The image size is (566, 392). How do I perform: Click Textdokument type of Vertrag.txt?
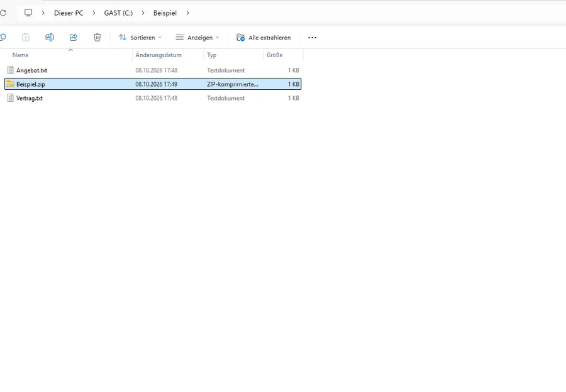coord(226,98)
